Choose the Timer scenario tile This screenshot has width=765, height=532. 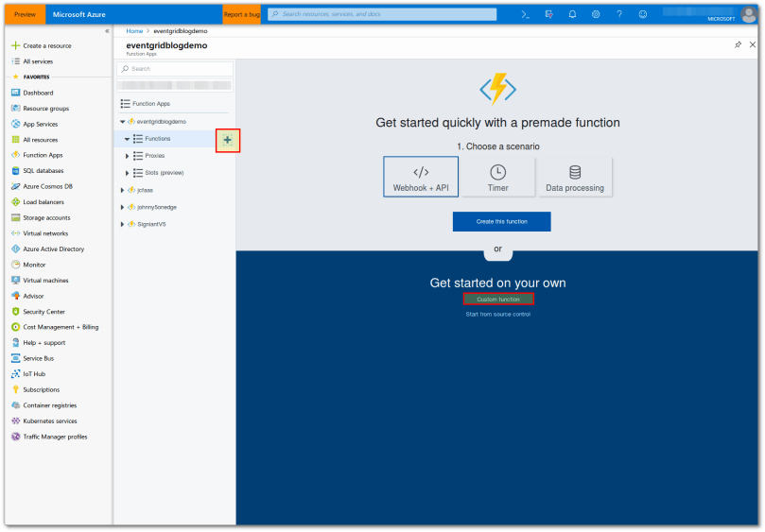[497, 177]
